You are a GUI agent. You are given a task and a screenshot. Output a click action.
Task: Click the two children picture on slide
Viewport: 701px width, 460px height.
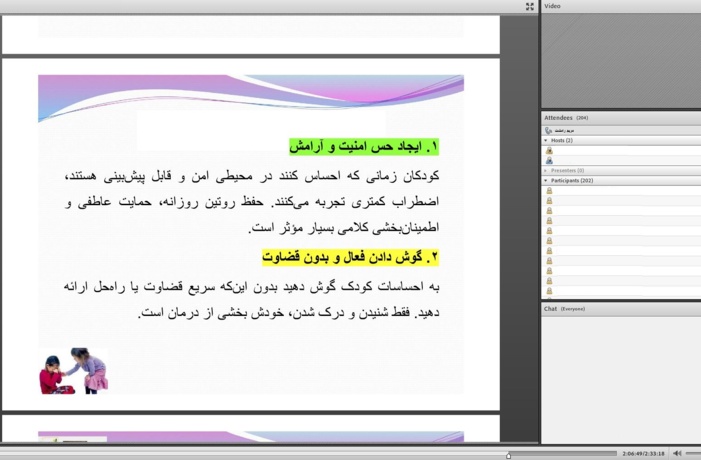click(74, 371)
